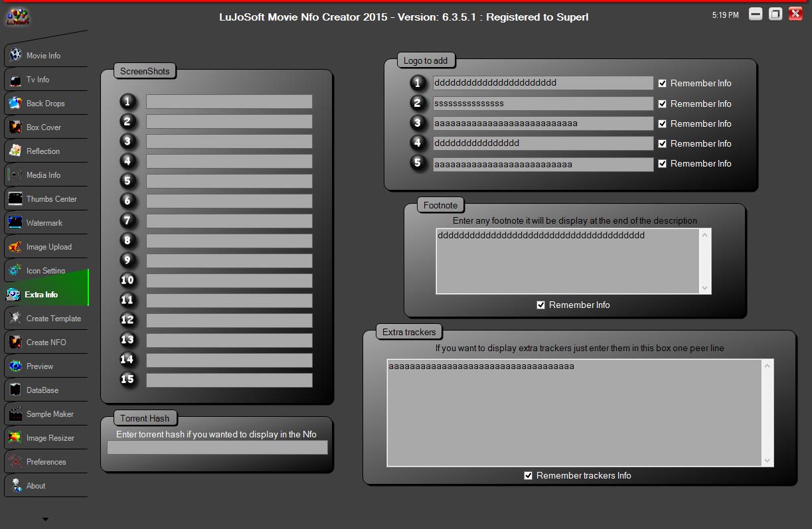Open the Preview eye icon

(x=15, y=366)
